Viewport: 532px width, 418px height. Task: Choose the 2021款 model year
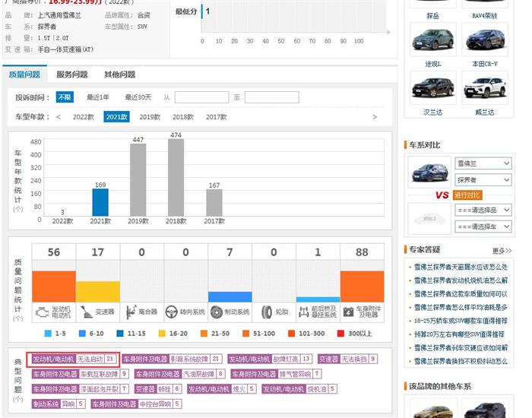pyautogui.click(x=116, y=117)
